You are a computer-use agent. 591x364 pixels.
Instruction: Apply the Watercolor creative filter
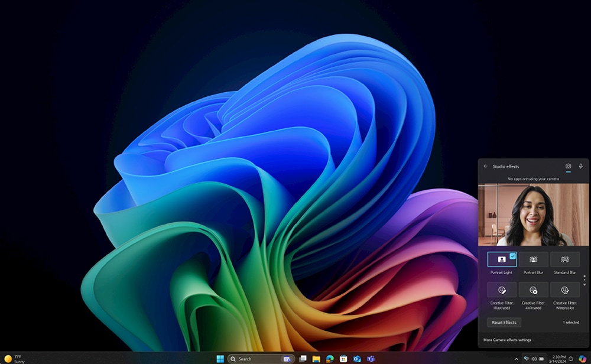pos(564,290)
